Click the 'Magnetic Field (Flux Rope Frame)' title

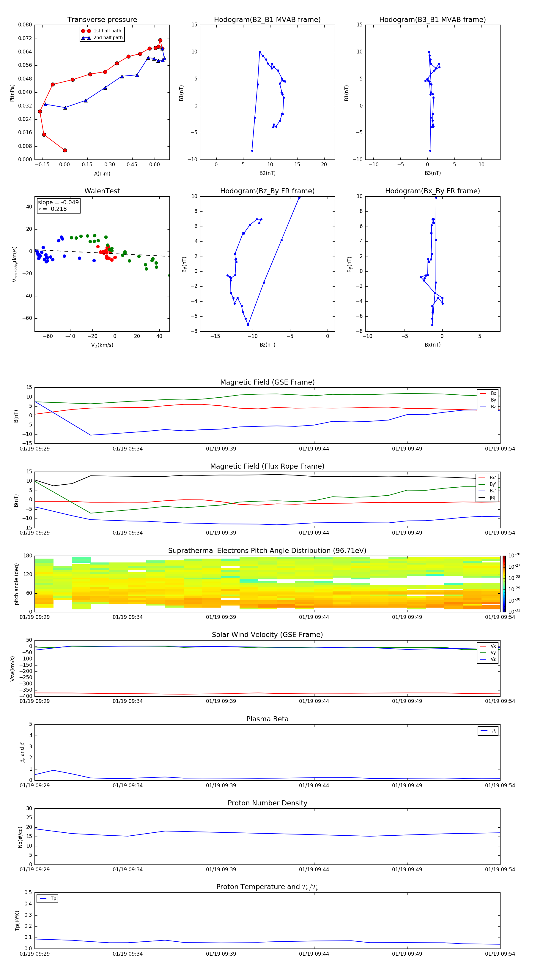(267, 467)
